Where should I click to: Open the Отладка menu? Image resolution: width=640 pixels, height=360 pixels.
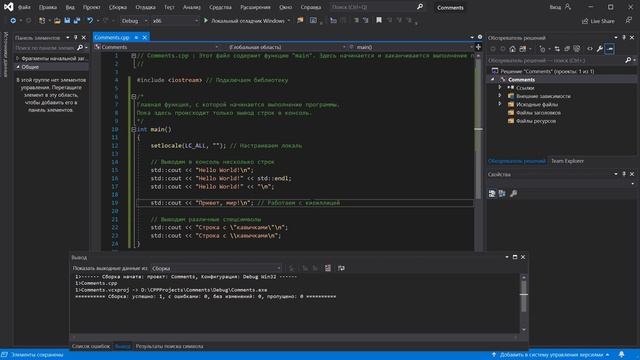(x=145, y=7)
